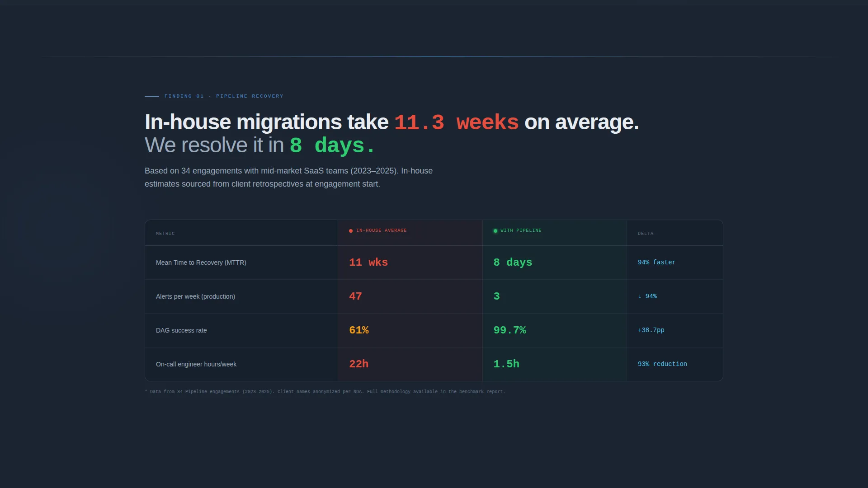Viewport: 868px width, 488px height.
Task: Select the DAG success rate label
Action: [181, 330]
